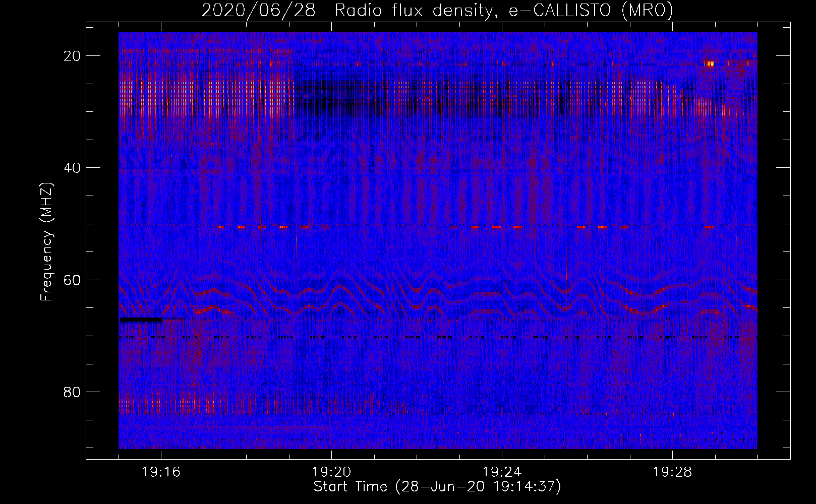Click the 19:24 time tick label
816x504 pixels.
tap(502, 472)
